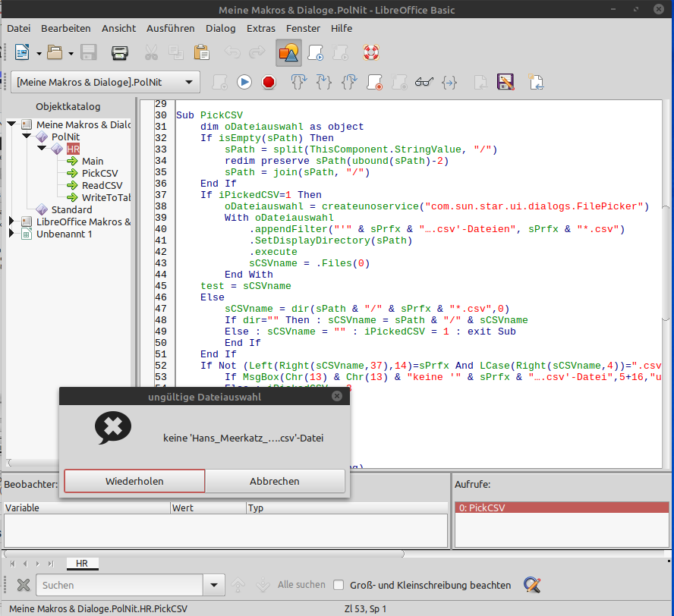Select call stack entry 0: PickCSV

click(562, 508)
